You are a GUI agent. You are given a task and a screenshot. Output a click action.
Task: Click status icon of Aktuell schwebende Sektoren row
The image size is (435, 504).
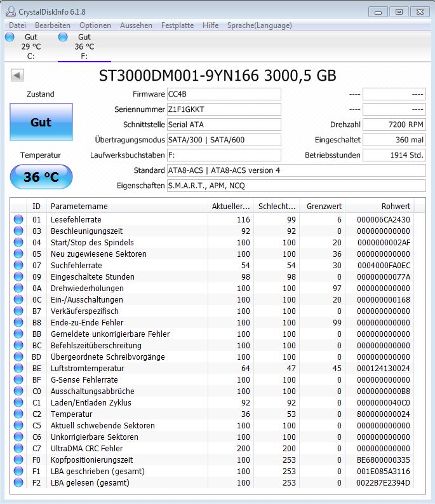coord(18,425)
